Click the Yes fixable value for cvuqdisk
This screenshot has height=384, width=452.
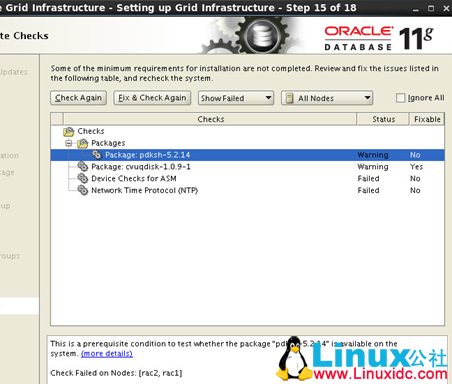click(x=416, y=167)
